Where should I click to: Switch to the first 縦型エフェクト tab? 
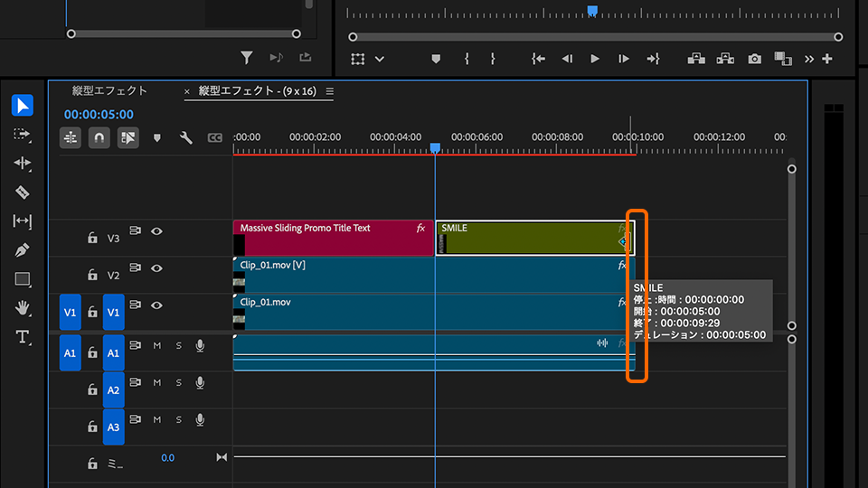[109, 90]
